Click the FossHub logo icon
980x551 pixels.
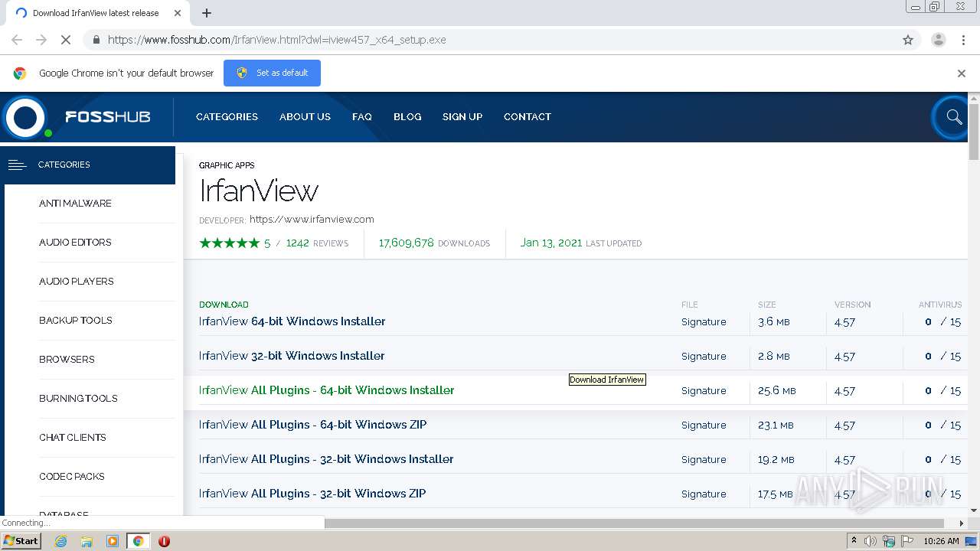click(25, 117)
